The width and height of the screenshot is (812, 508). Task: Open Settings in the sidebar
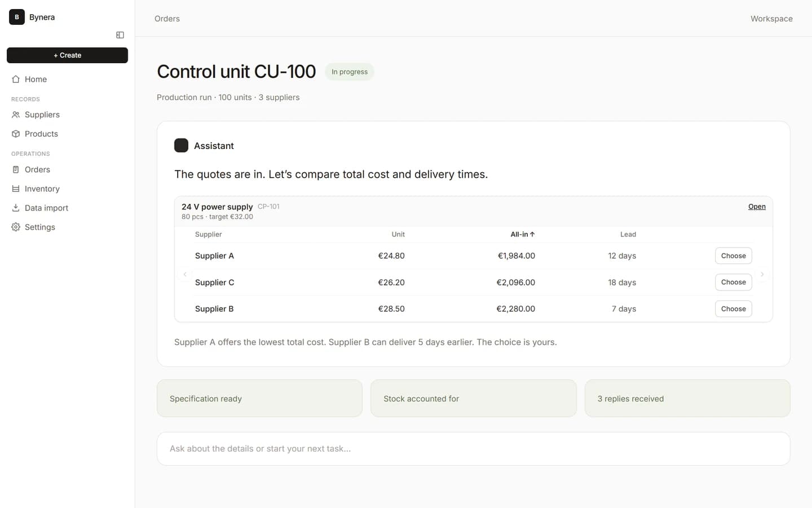point(67,227)
